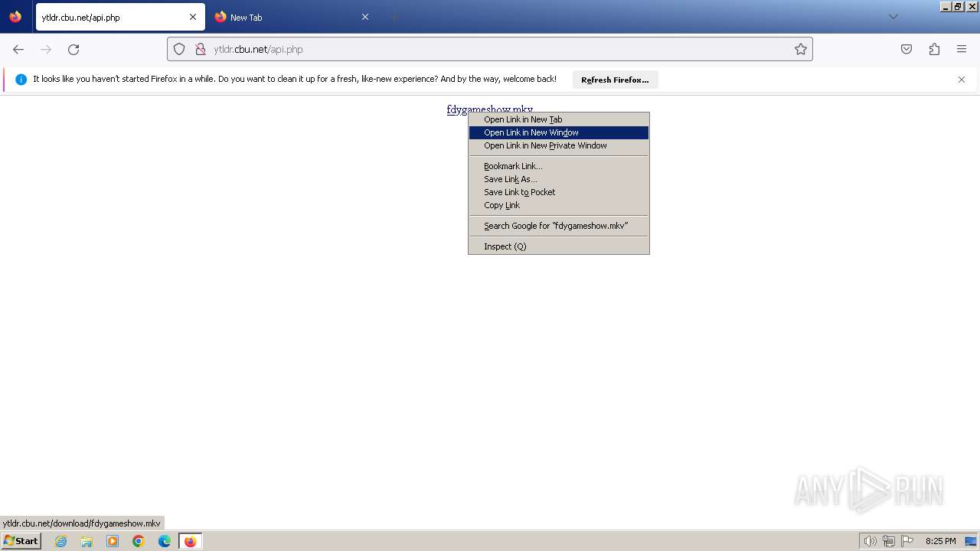Open network status tray icon
This screenshot has height=551, width=980.
coord(889,541)
